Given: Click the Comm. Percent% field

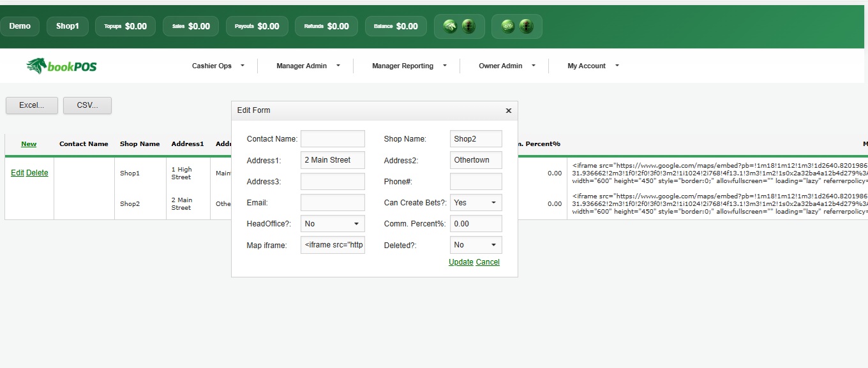Looking at the screenshot, I should tap(475, 224).
